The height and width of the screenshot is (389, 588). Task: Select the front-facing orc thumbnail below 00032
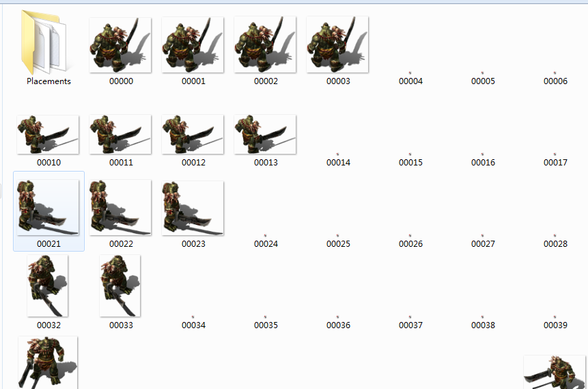click(x=48, y=363)
